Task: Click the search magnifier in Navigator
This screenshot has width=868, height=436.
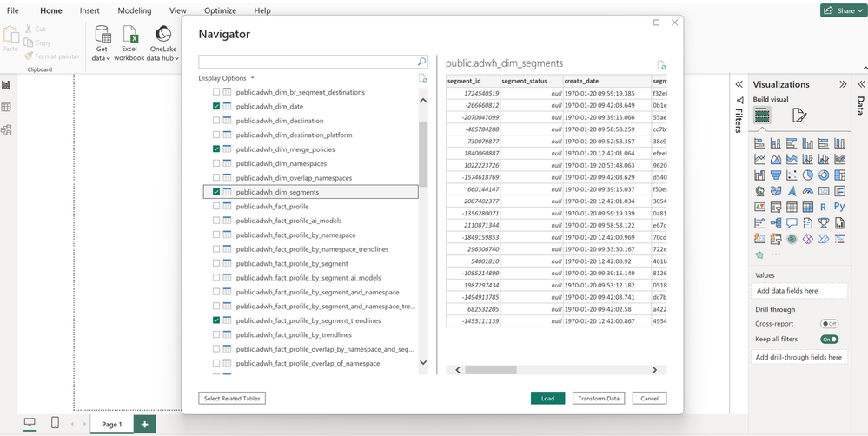Action: point(422,63)
